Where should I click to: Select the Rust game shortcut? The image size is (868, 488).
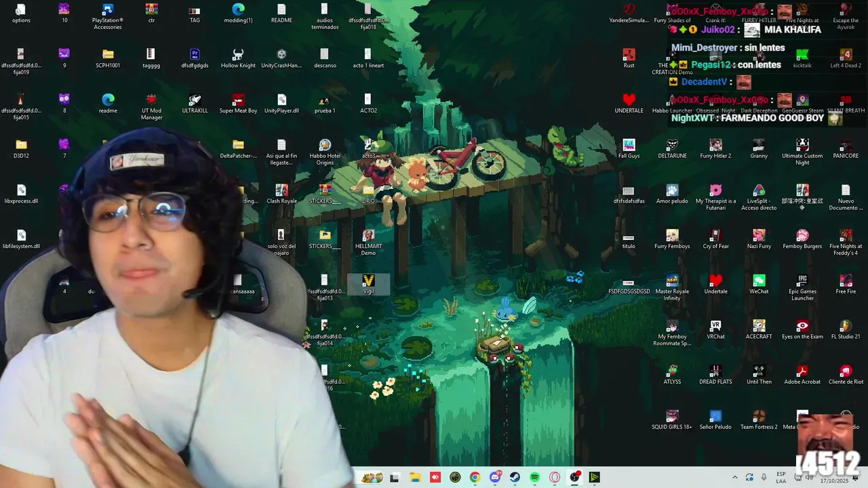coord(629,59)
